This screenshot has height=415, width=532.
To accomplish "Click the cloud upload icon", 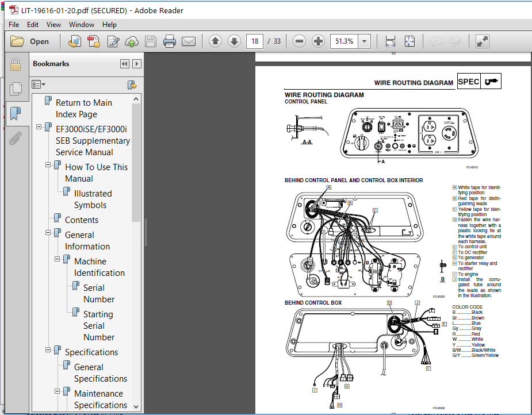I will (x=132, y=41).
